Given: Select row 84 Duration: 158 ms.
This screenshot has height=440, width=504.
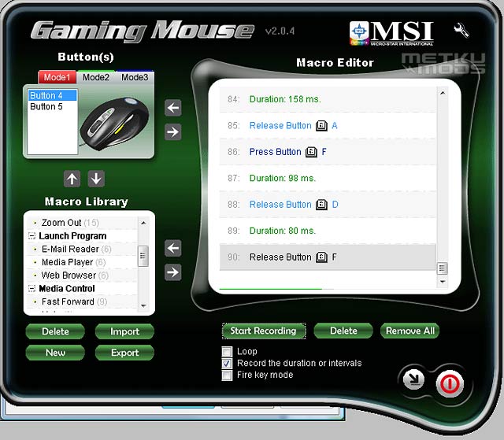Looking at the screenshot, I should [x=328, y=99].
